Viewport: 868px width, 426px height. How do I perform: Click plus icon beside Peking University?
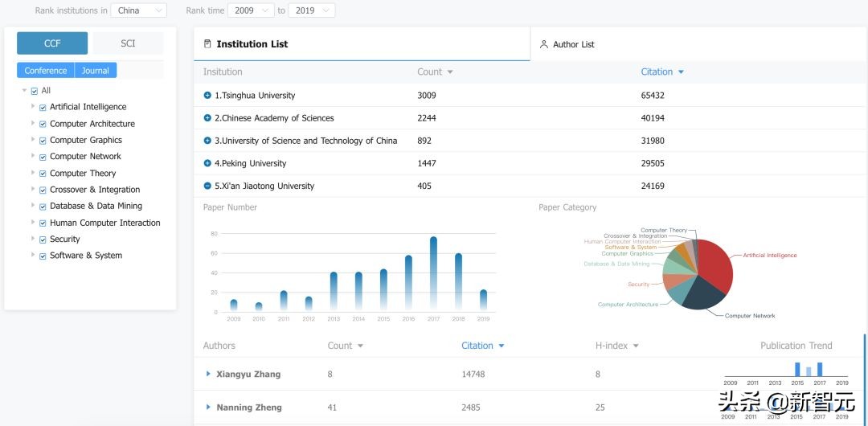tap(207, 163)
